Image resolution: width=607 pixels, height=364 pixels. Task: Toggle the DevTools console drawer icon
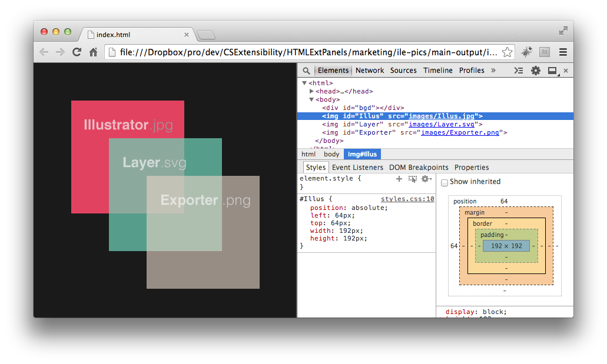coord(518,71)
